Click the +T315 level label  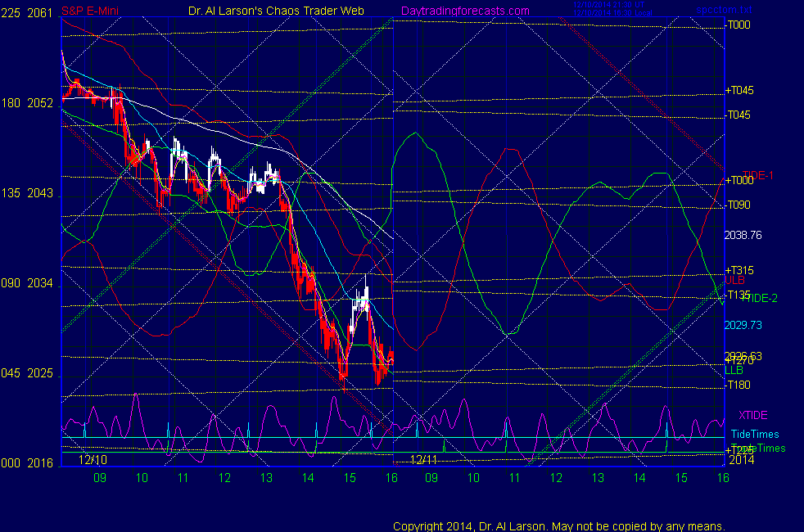coord(739,271)
